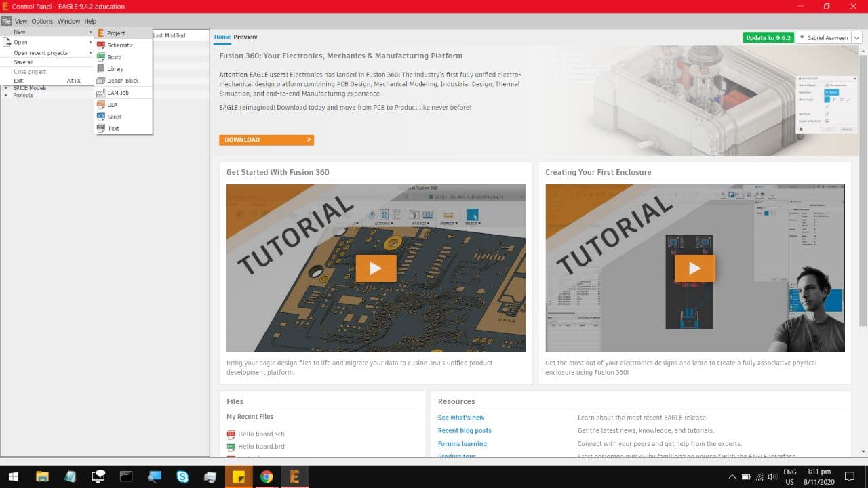This screenshot has height=488, width=868.
Task: Open the Help menu
Action: click(x=90, y=21)
